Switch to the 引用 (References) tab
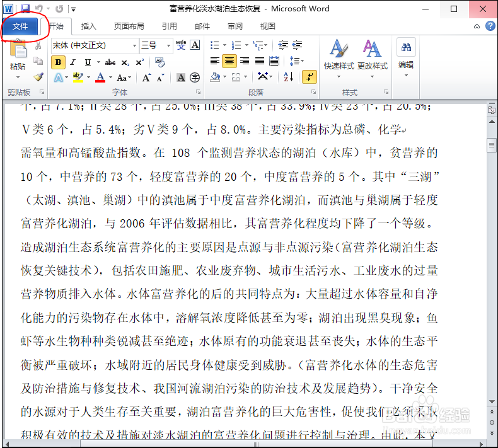498x448 pixels. [170, 26]
